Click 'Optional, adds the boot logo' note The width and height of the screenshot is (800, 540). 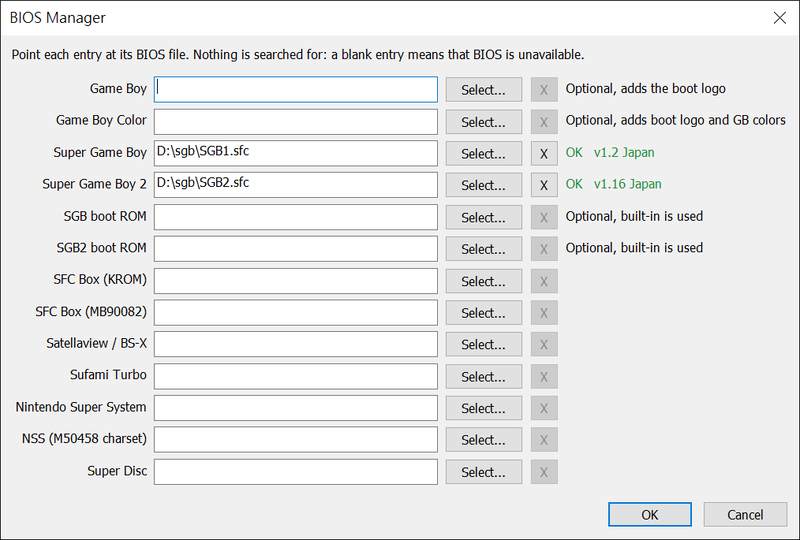(645, 89)
